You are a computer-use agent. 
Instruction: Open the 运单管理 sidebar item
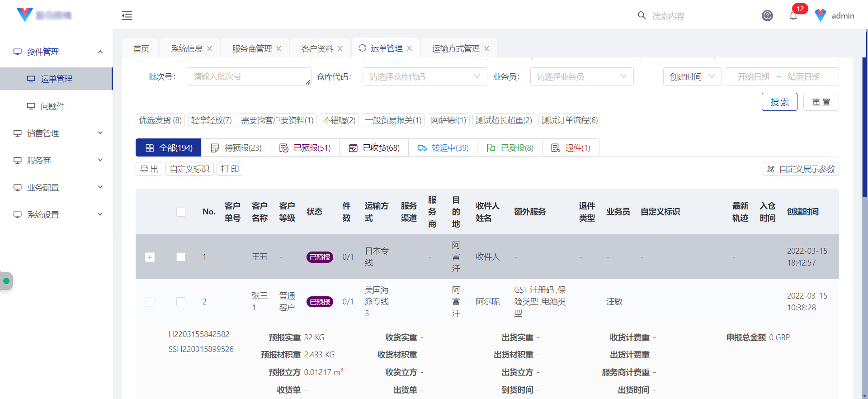[x=56, y=79]
